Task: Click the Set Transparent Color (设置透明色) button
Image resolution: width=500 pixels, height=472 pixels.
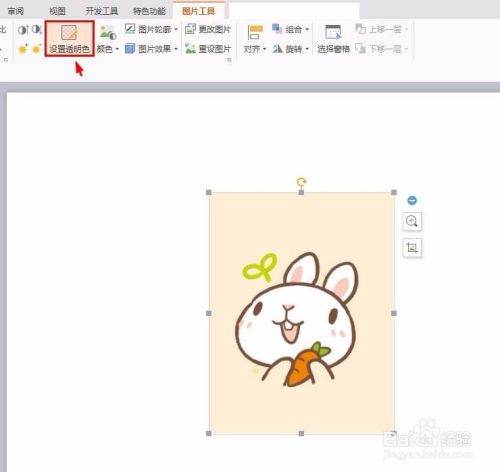Action: (x=70, y=38)
